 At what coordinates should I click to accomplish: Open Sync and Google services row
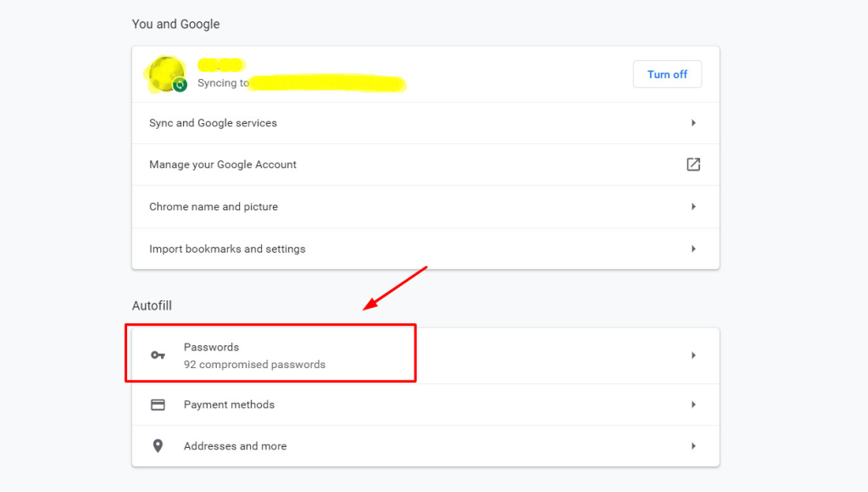(x=426, y=123)
